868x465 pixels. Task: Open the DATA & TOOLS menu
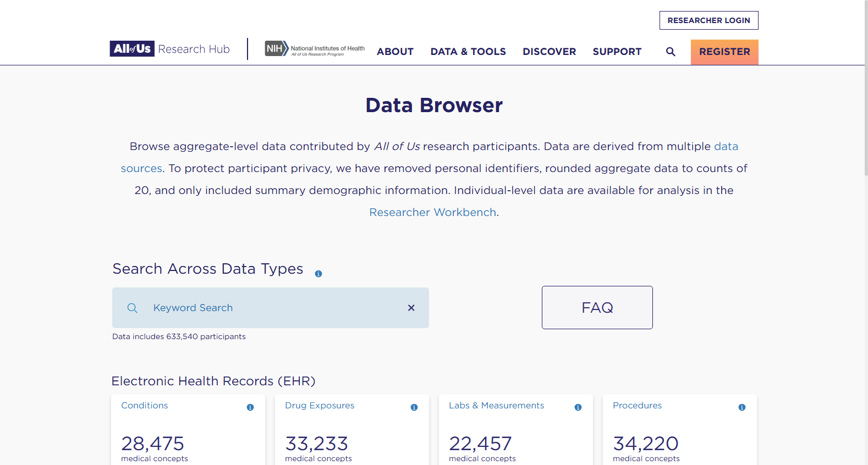468,52
